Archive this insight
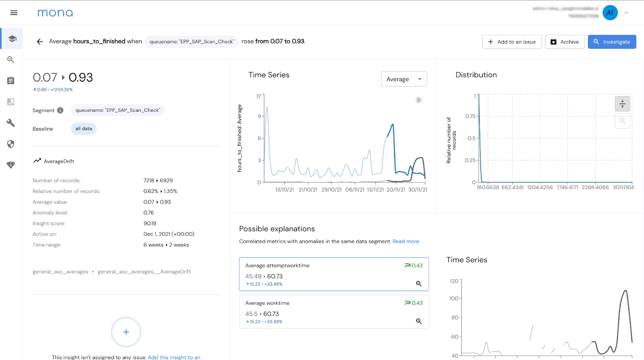 [565, 42]
